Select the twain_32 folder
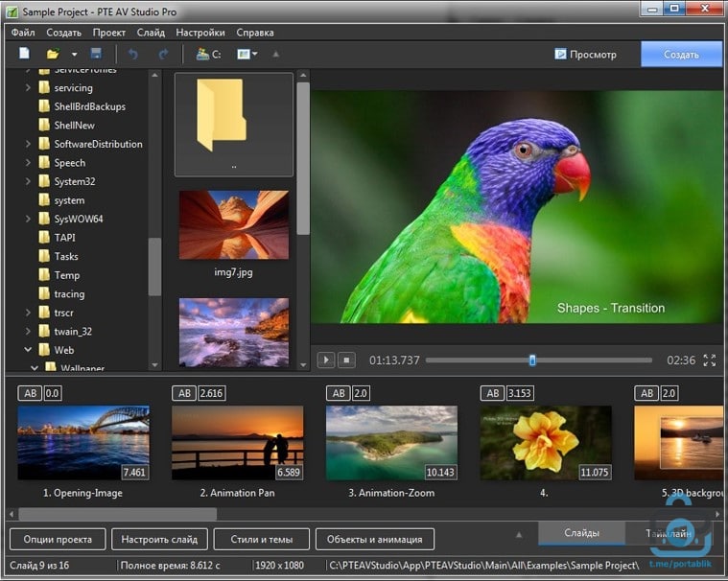 [65, 332]
